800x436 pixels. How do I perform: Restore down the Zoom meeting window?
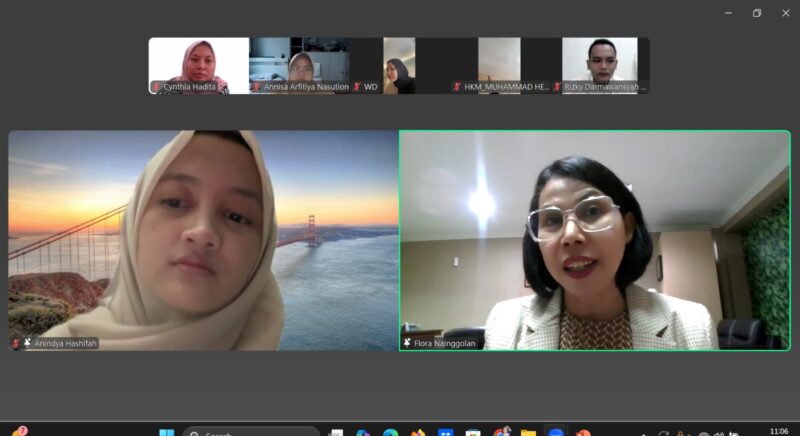757,13
